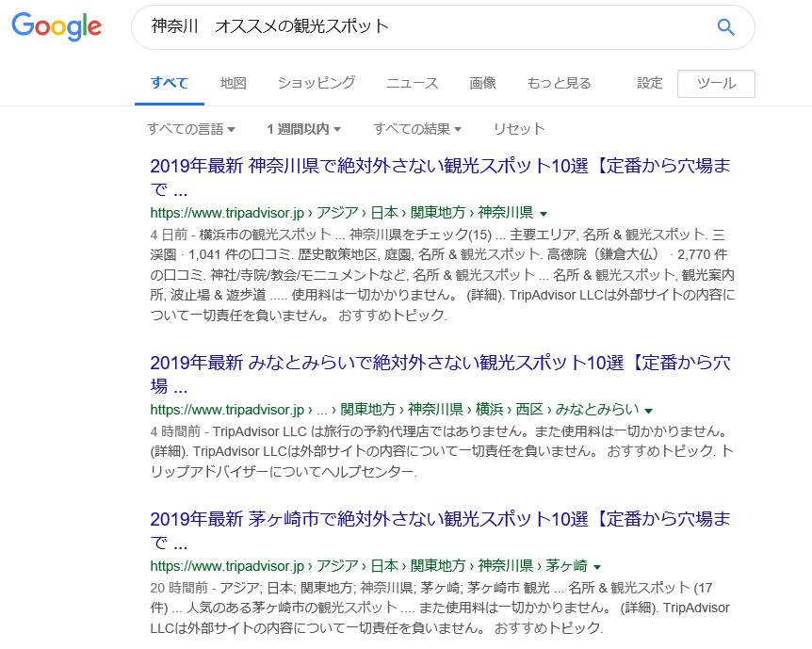Expand the arrow after the 茅ヶ崎 URL breadcrumb
Viewport: 812px width, 649px height.
[x=597, y=567]
